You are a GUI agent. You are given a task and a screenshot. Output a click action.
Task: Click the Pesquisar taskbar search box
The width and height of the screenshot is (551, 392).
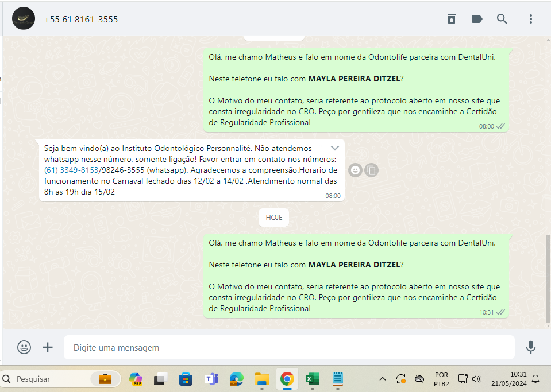52,379
